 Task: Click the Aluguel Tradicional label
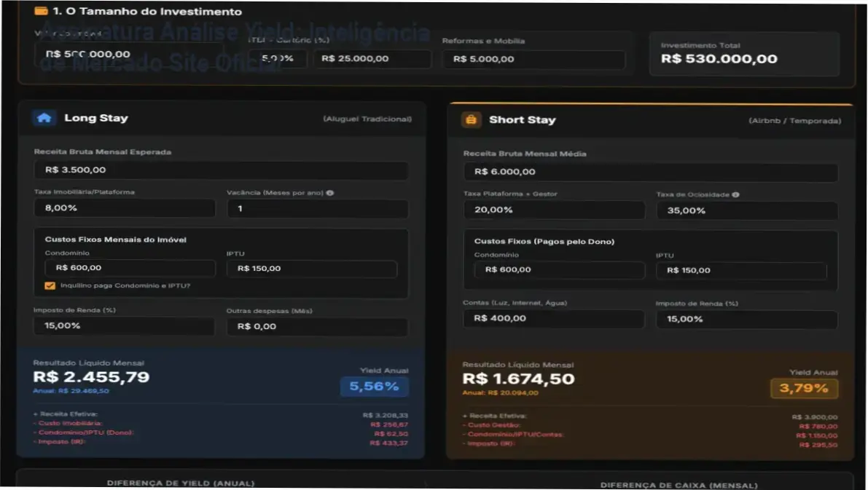coord(367,119)
